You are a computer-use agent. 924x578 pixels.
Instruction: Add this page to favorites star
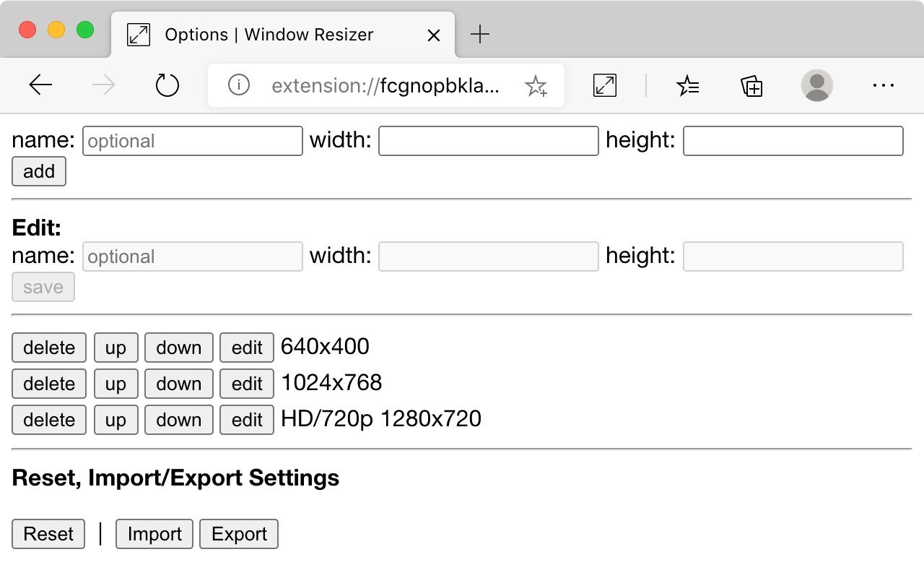[536, 86]
